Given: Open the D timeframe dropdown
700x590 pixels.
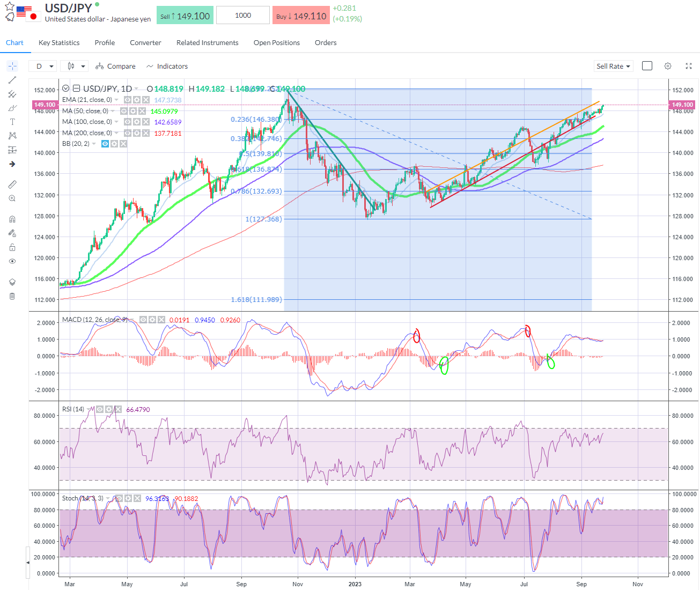Looking at the screenshot, I should [43, 65].
